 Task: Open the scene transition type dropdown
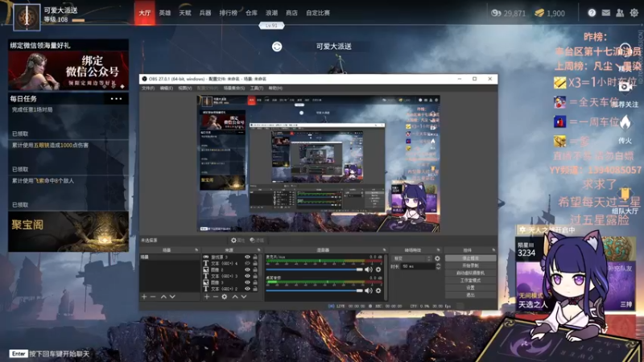[412, 258]
